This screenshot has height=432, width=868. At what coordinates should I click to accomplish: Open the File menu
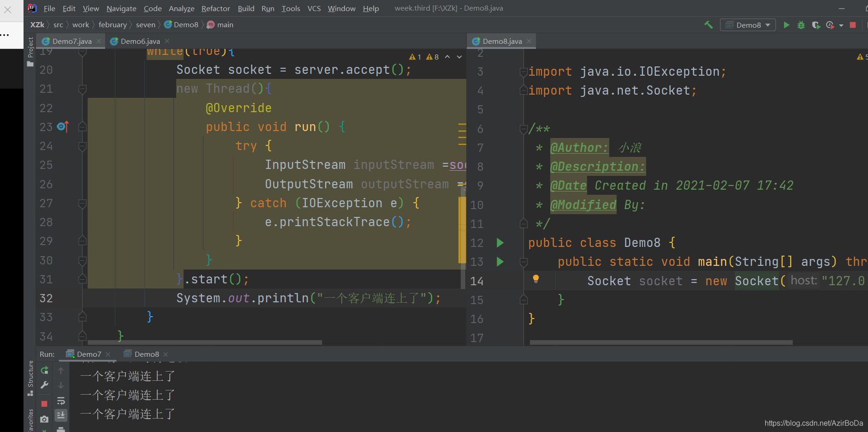(49, 8)
